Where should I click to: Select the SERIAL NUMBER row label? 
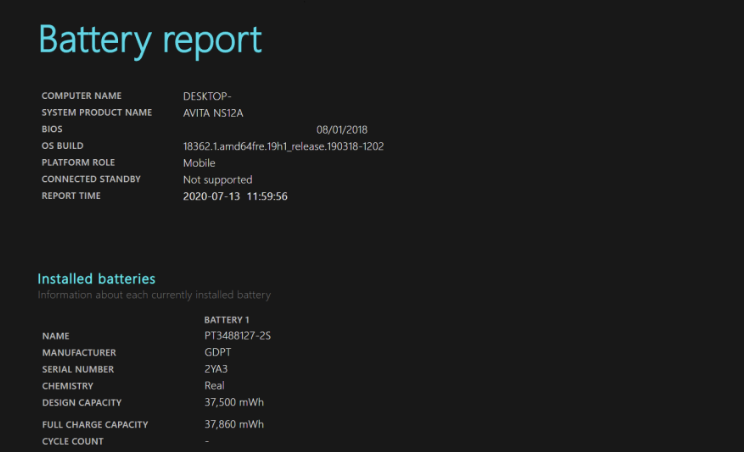(78, 369)
